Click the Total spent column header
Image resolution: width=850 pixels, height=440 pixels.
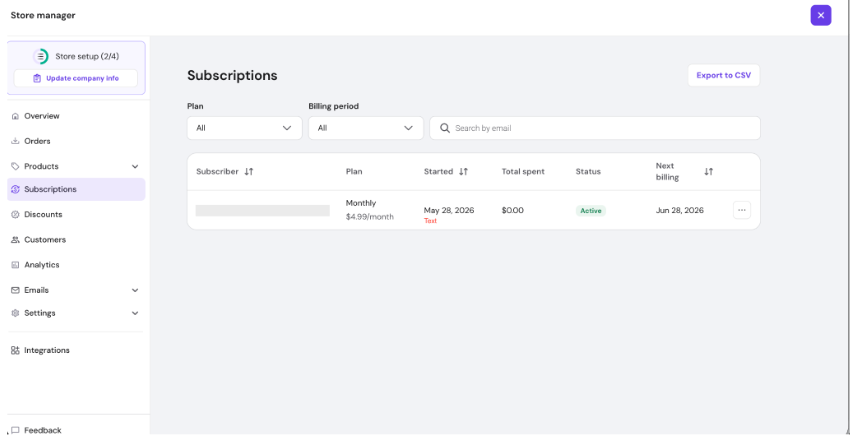click(x=523, y=171)
